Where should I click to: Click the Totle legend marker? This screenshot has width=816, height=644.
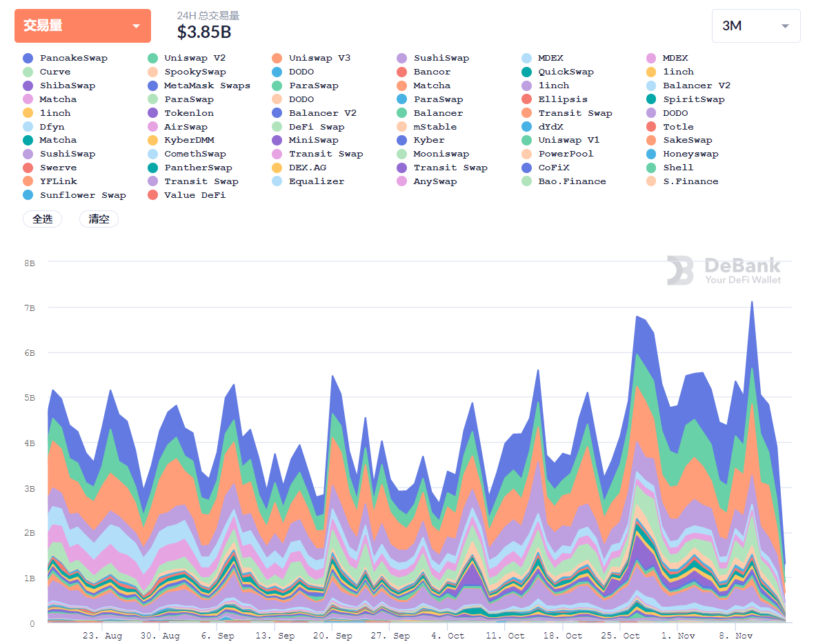pyautogui.click(x=651, y=126)
